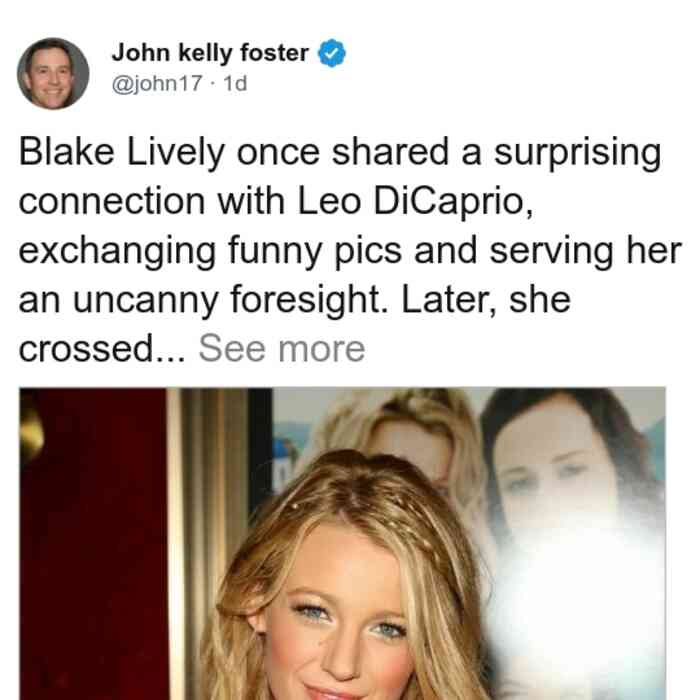Click the word "connection" in post text
The width and height of the screenshot is (700, 700).
[112, 202]
